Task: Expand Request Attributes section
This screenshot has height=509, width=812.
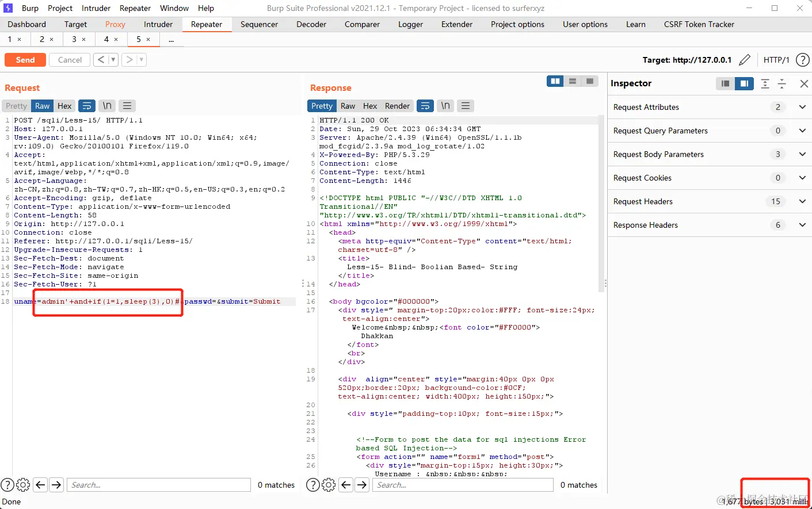Action: pos(802,107)
